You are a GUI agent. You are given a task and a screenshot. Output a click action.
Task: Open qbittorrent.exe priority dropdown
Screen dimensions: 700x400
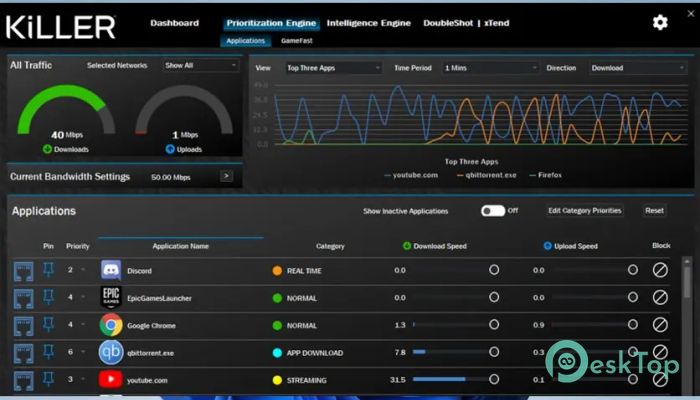pyautogui.click(x=83, y=352)
